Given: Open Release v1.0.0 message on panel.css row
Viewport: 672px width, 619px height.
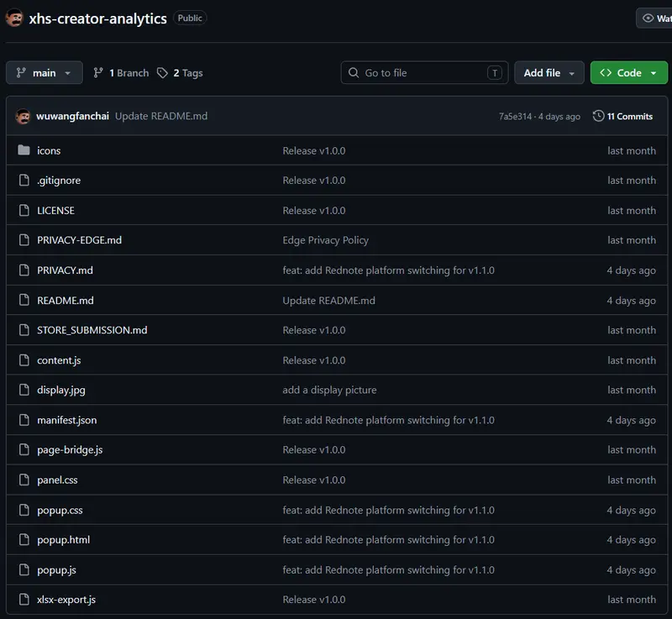Looking at the screenshot, I should pos(313,480).
